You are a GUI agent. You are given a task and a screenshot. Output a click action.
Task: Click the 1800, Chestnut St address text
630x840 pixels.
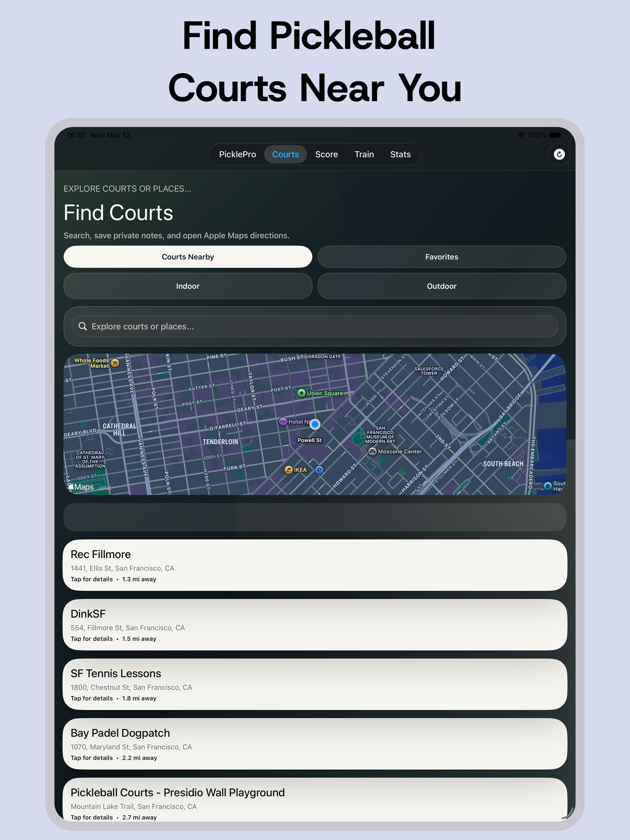coord(131,687)
